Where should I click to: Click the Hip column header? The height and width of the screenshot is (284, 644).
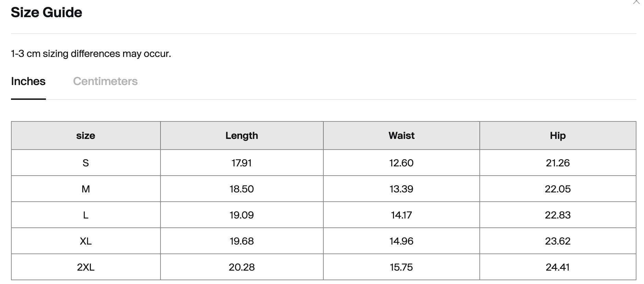558,135
